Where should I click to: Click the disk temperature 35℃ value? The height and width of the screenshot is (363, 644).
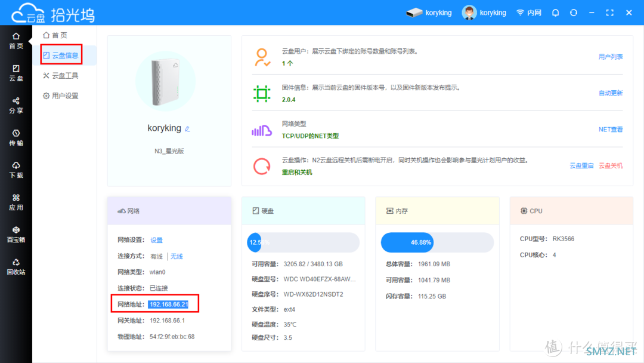click(290, 325)
